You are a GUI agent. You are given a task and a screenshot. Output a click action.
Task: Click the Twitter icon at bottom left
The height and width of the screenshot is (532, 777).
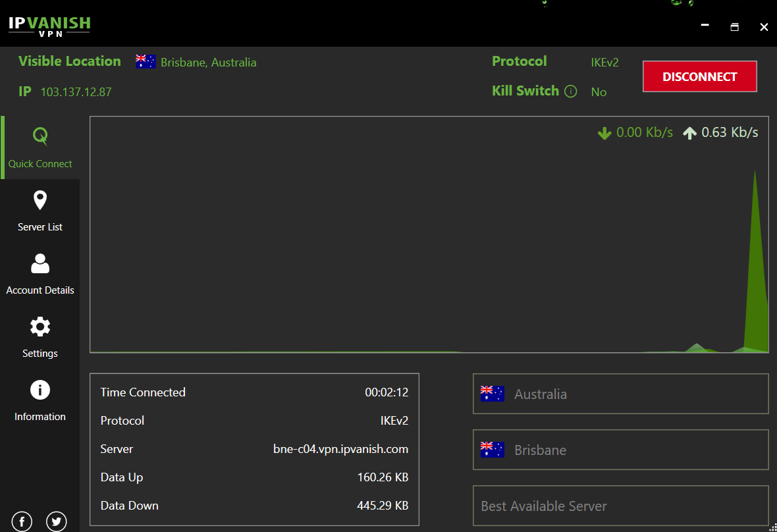56,521
